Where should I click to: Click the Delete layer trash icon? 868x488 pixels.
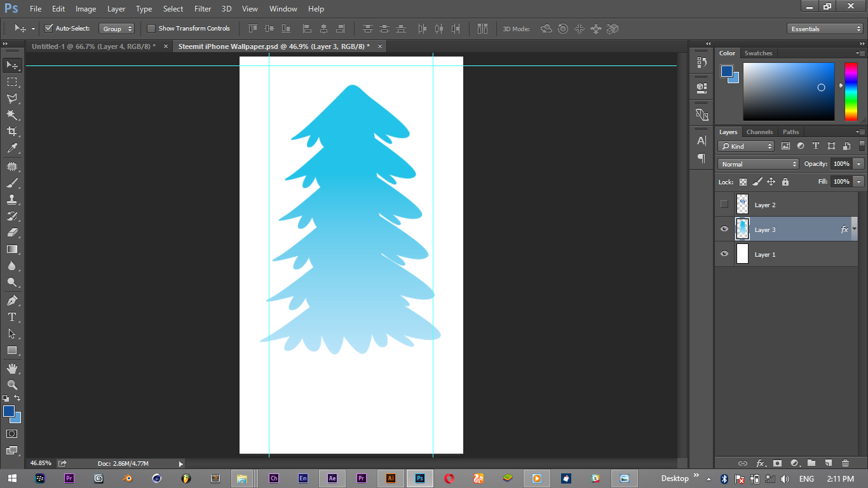845,463
